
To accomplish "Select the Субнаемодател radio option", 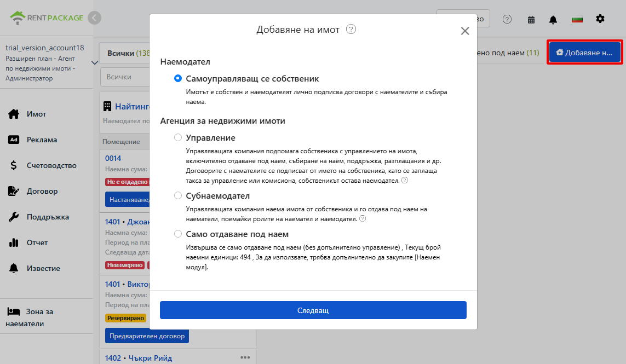I will pos(177,195).
